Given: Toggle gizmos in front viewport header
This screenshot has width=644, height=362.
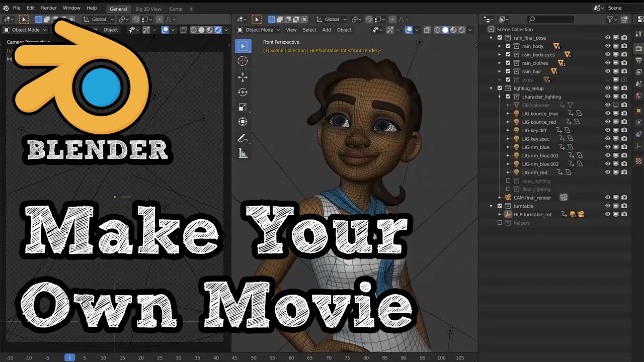Looking at the screenshot, I should 390,30.
